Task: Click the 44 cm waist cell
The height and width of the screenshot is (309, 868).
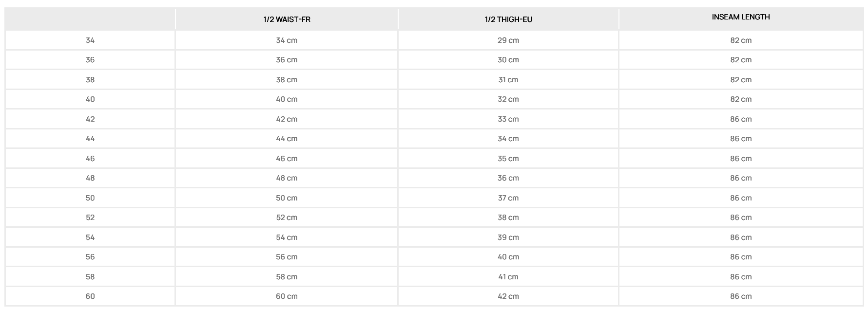Action: coord(287,139)
